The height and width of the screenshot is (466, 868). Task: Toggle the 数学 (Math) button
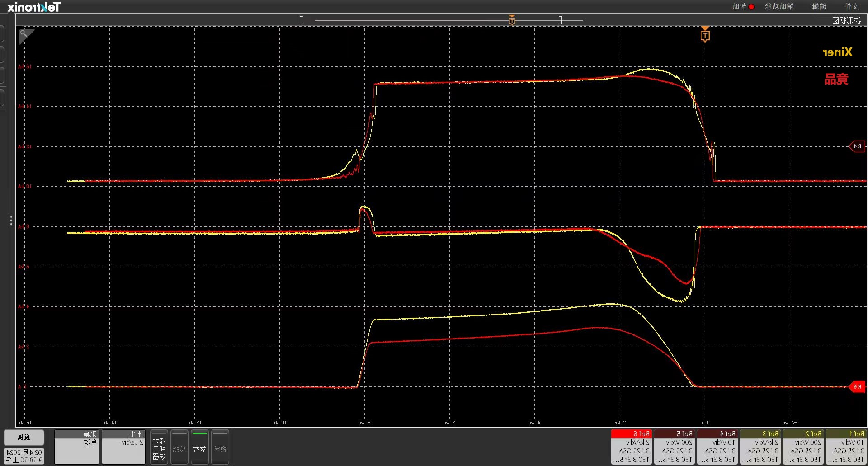[x=220, y=447]
